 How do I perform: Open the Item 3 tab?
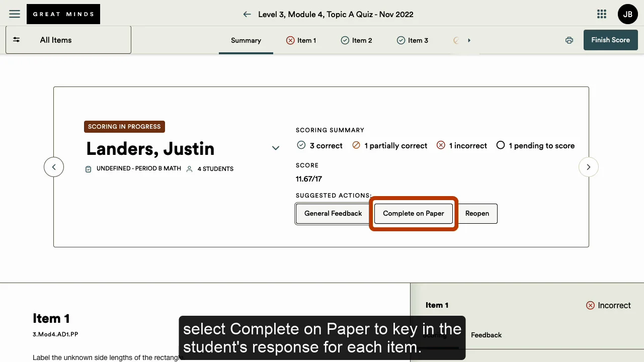(x=413, y=40)
